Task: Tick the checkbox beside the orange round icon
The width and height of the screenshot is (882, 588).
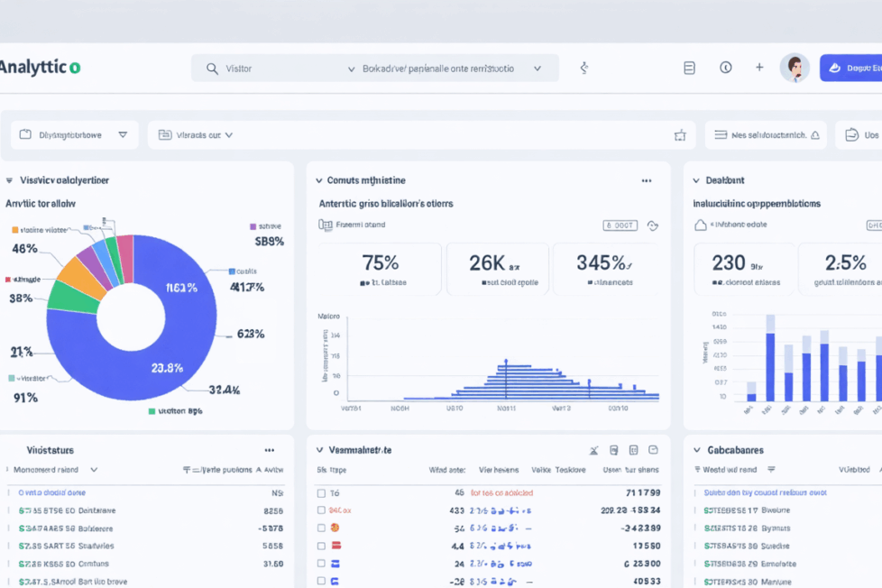Action: pos(321,528)
